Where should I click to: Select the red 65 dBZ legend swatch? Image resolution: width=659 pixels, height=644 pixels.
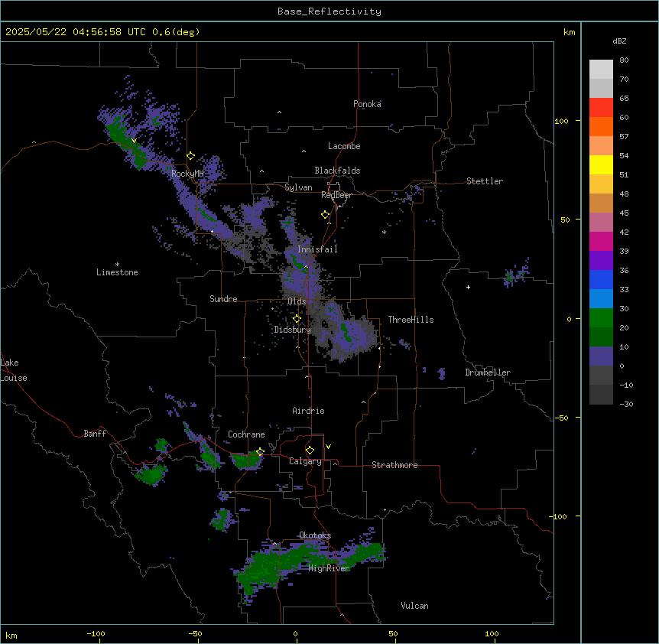[601, 108]
